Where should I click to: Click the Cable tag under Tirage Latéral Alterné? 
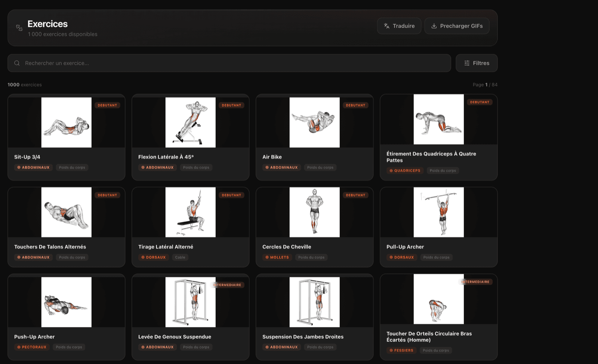(x=181, y=257)
